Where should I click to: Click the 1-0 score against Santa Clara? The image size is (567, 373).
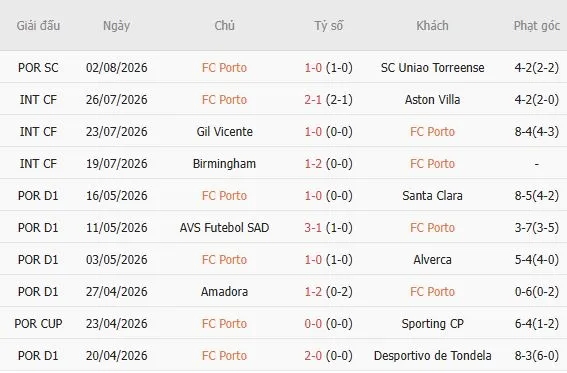click(x=313, y=196)
